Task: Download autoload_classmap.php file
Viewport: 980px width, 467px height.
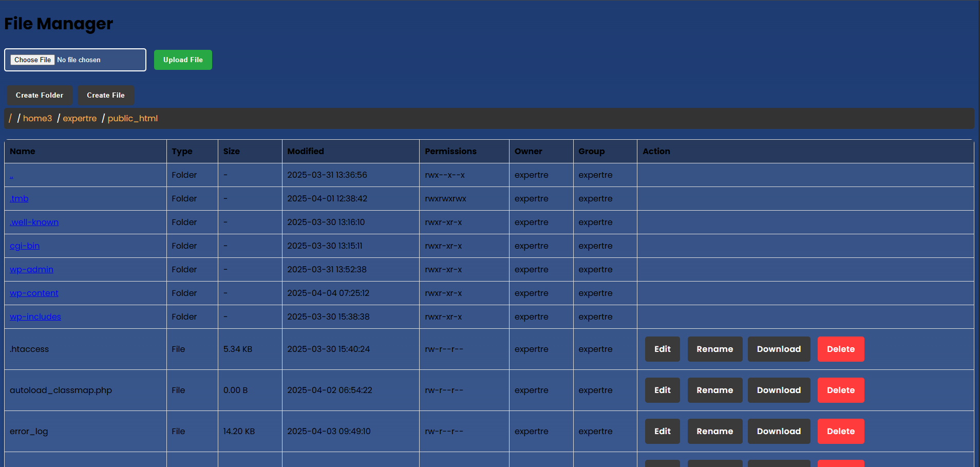Action: tap(778, 390)
